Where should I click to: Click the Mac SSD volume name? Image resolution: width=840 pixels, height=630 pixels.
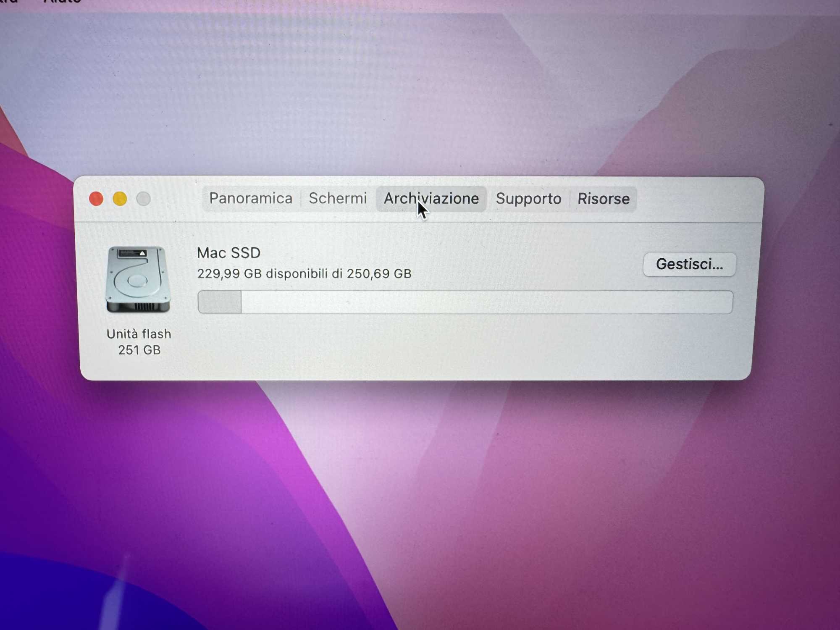(x=228, y=253)
